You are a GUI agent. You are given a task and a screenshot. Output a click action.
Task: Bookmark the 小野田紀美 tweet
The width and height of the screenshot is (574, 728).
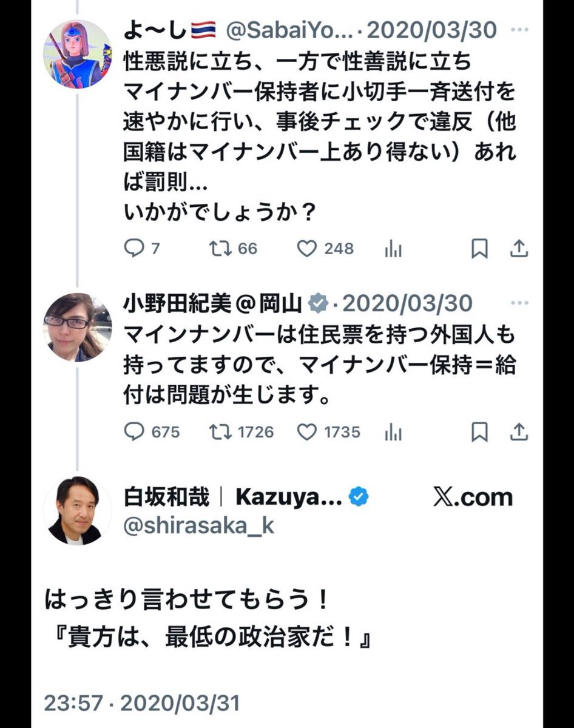coord(479,431)
